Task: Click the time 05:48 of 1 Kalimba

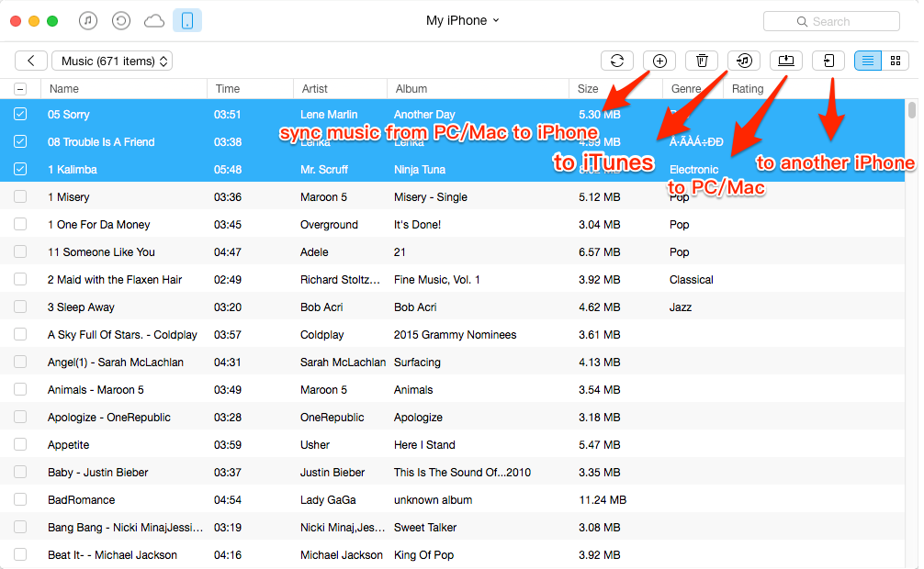Action: point(227,170)
